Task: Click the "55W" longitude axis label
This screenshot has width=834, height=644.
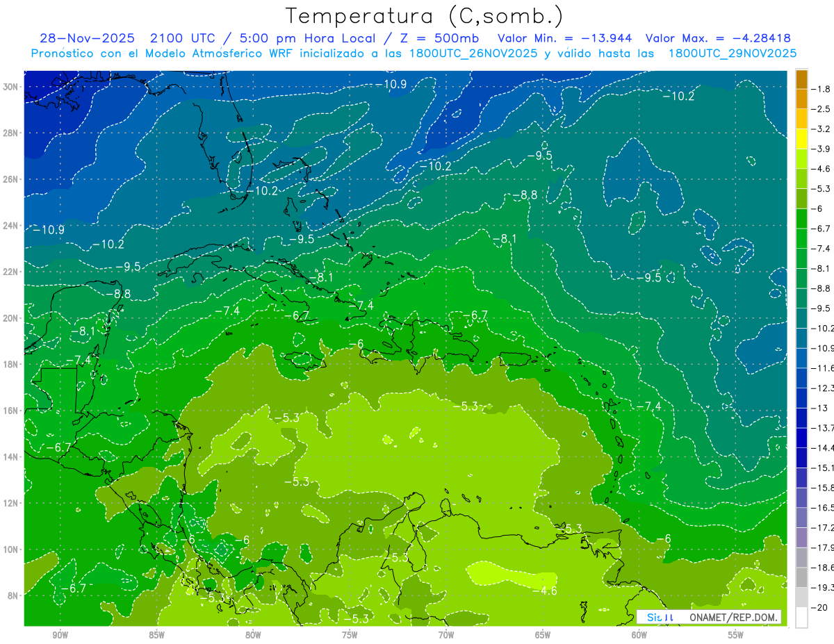Action: 736,636
